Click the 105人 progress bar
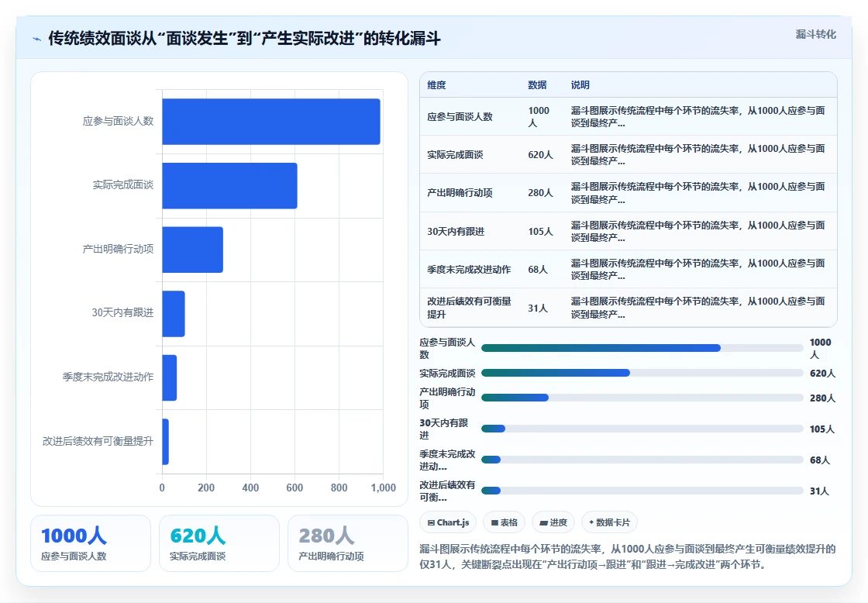Viewport: 868px width, 603px height. click(x=642, y=429)
